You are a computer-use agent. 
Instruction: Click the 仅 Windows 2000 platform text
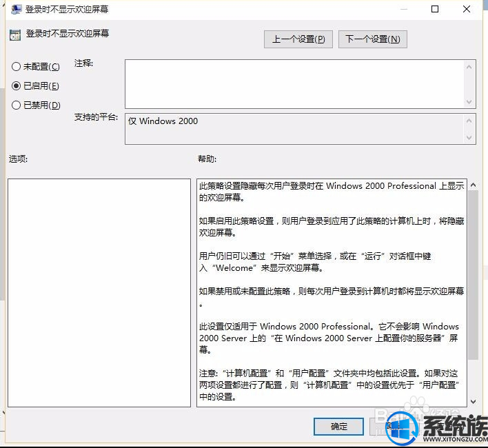coord(163,121)
